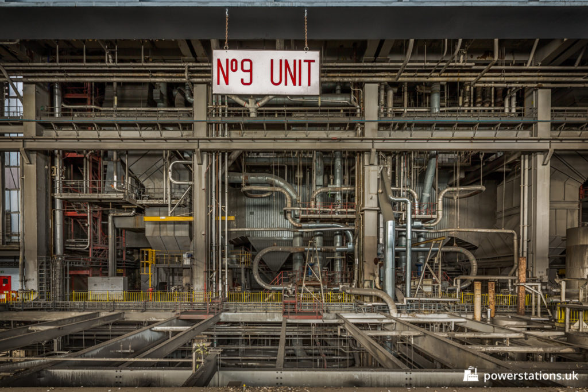Select the yellow horizontal beam above hopper
The image size is (588, 392).
coord(168,219)
